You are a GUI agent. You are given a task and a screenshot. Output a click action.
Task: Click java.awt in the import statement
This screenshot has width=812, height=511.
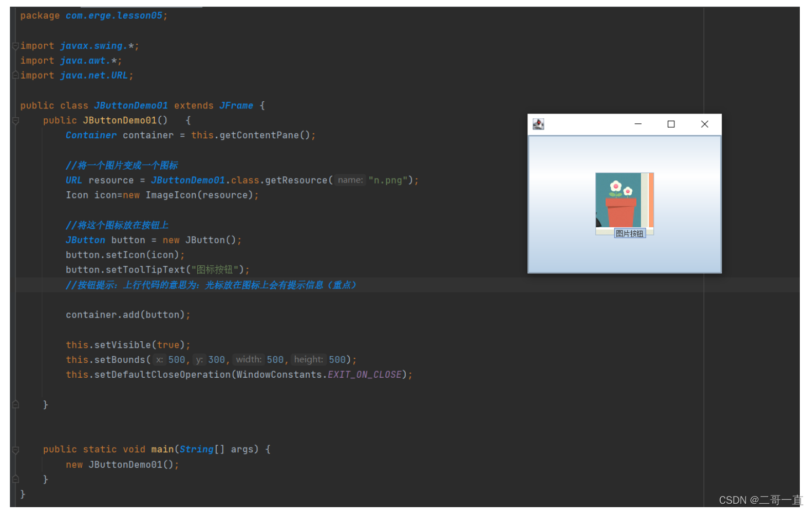83,61
